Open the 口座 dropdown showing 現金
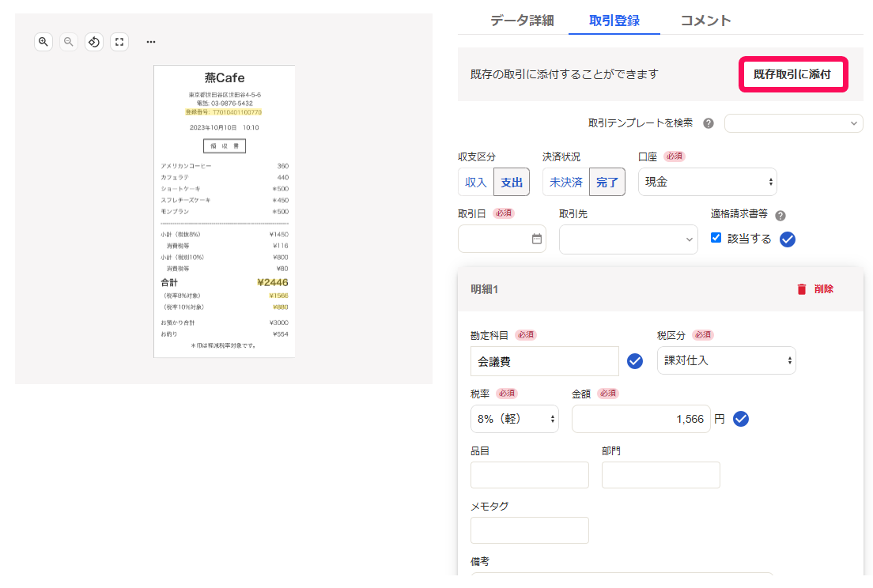873x588 pixels. click(x=707, y=182)
